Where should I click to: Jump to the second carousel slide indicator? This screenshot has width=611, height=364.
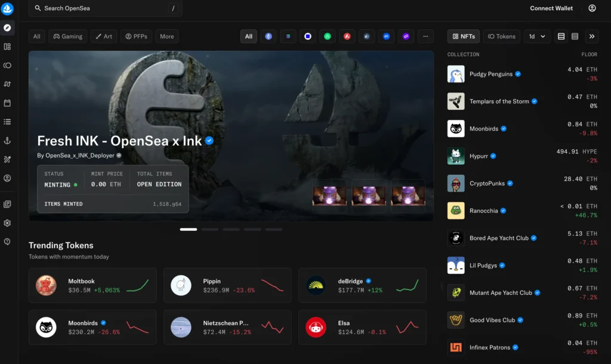coord(210,230)
